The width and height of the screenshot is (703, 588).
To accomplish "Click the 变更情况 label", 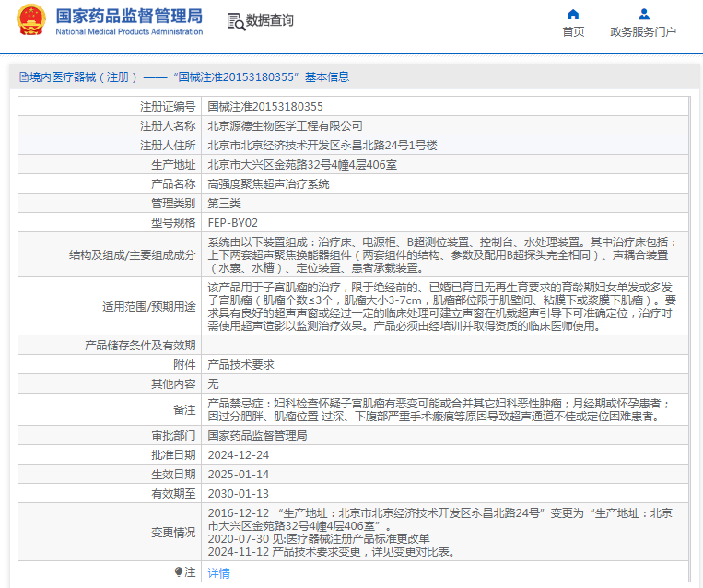I will 173,533.
